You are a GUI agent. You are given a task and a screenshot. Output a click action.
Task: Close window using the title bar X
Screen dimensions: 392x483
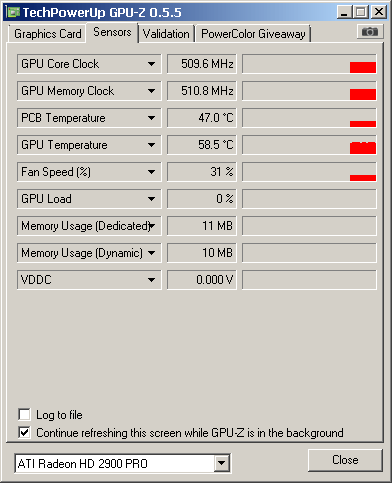point(379,12)
